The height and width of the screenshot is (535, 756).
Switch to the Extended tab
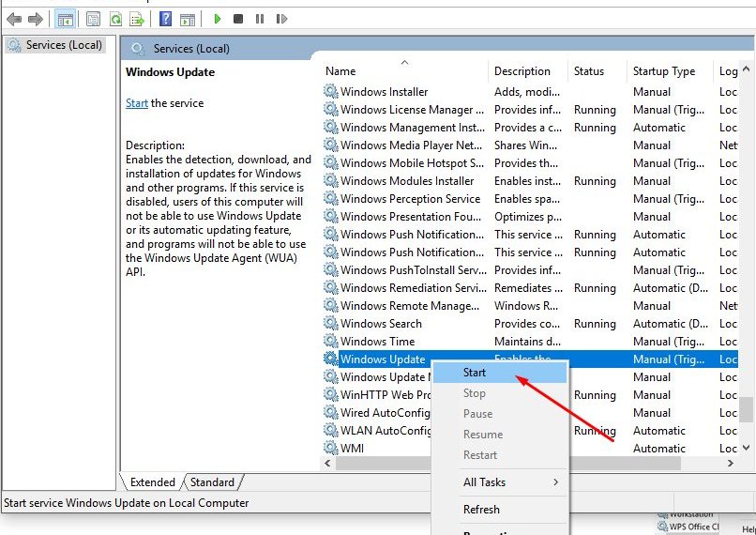pyautogui.click(x=152, y=481)
